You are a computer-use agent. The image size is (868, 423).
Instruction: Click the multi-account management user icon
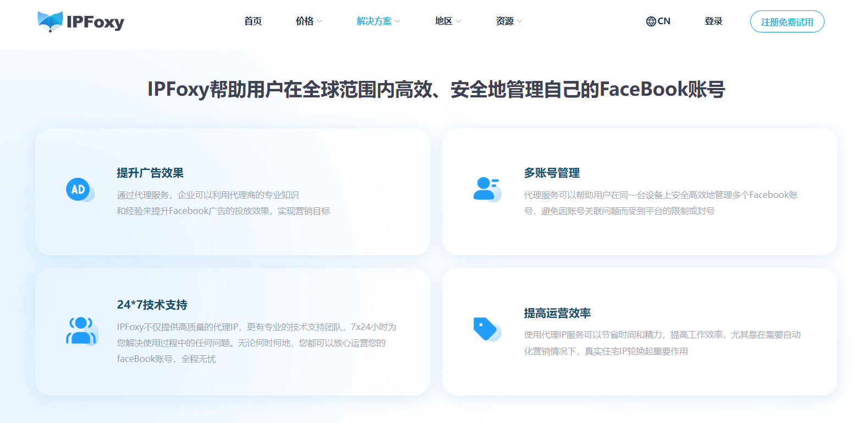tap(487, 189)
